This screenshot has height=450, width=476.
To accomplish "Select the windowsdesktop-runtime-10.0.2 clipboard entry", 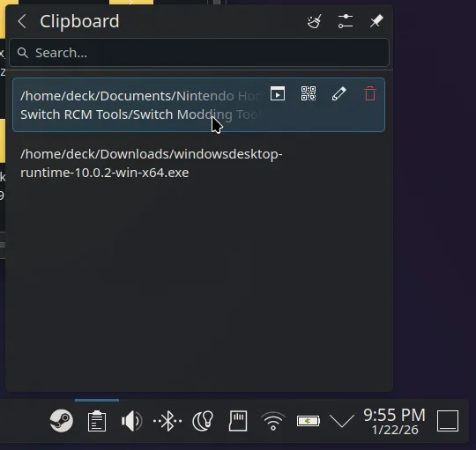I will [x=199, y=163].
